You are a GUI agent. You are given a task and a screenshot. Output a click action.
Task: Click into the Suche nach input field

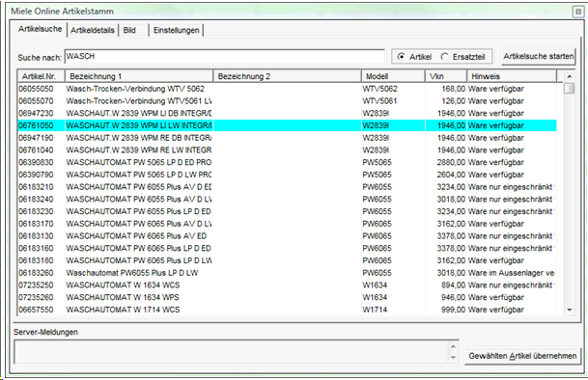pyautogui.click(x=225, y=57)
